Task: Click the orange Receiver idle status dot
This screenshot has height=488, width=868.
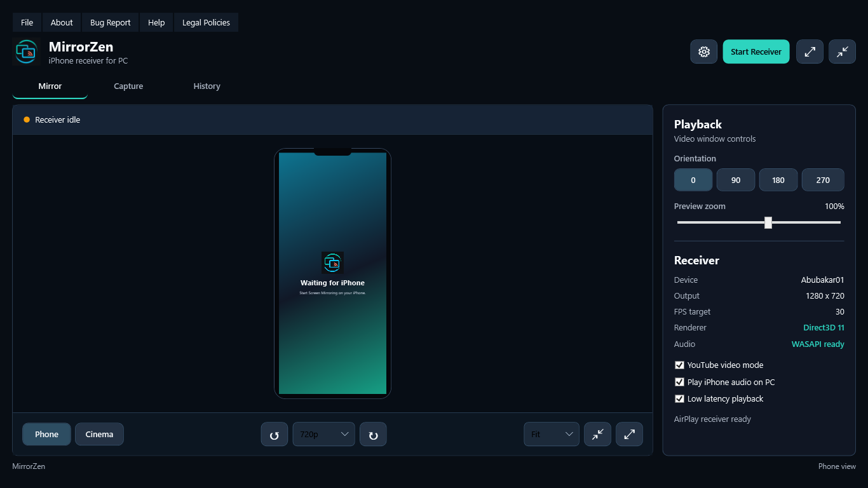Action: [x=27, y=119]
